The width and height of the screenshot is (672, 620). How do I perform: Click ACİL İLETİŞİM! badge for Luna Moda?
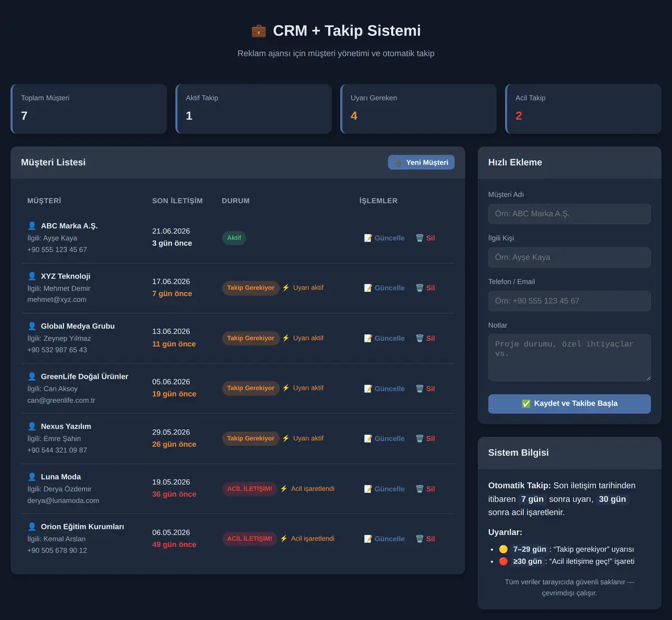click(x=250, y=489)
